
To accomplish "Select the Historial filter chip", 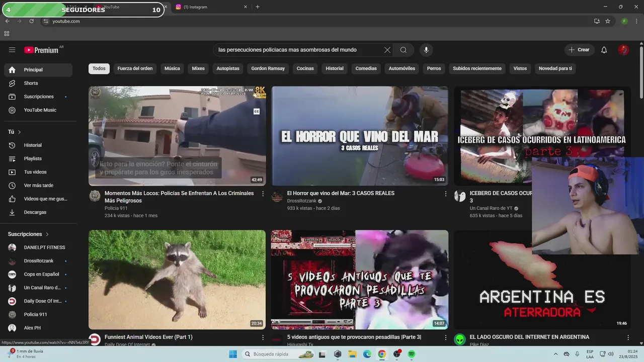I will [x=335, y=68].
